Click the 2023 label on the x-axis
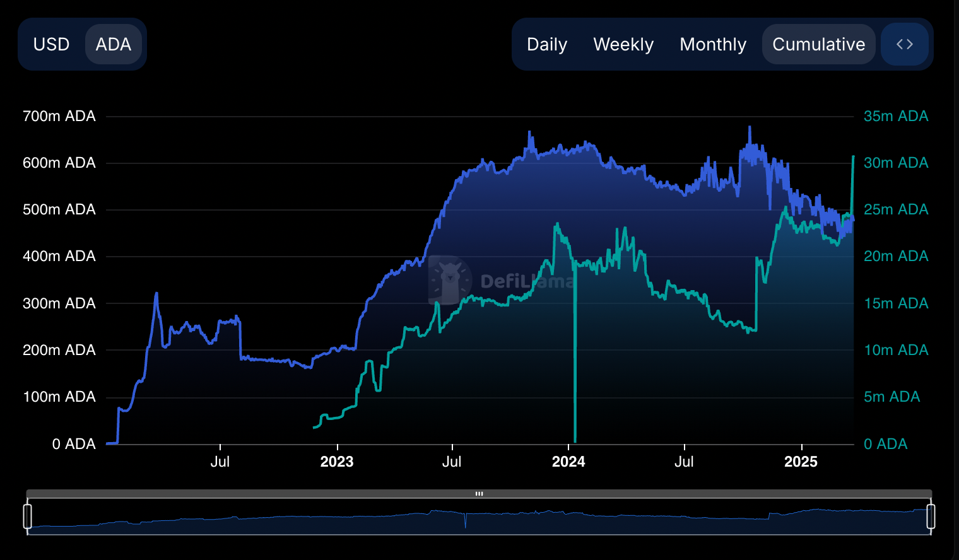Image resolution: width=959 pixels, height=560 pixels. click(337, 462)
